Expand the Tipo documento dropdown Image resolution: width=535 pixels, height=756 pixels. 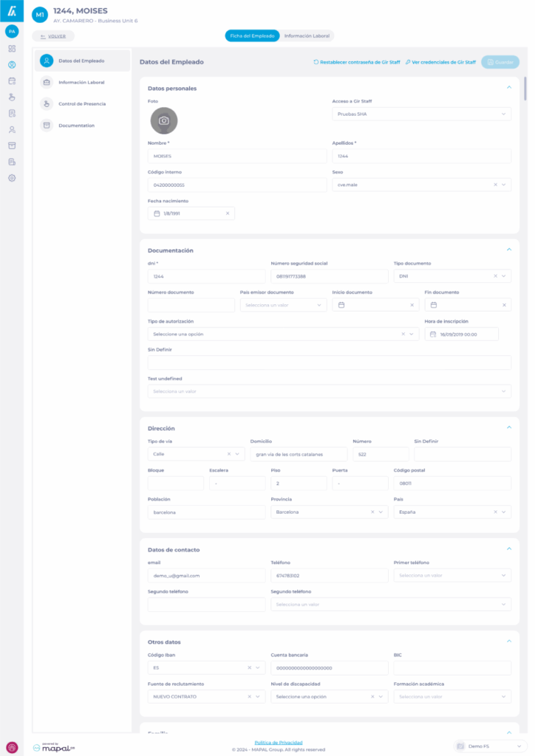click(504, 276)
